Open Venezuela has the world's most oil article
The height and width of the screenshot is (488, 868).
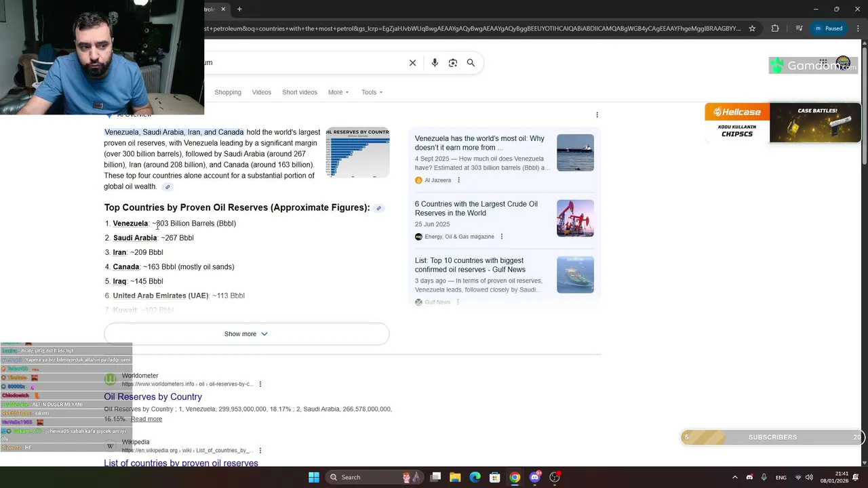(479, 143)
